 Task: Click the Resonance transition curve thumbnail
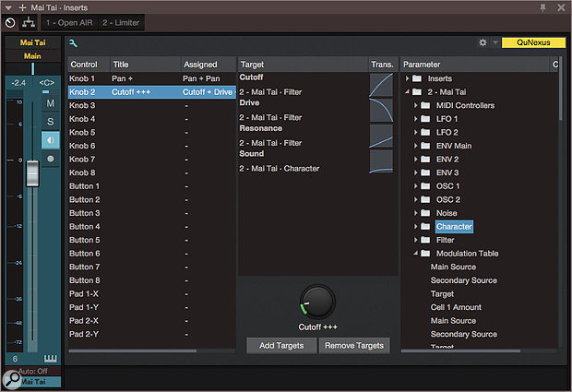tap(381, 136)
